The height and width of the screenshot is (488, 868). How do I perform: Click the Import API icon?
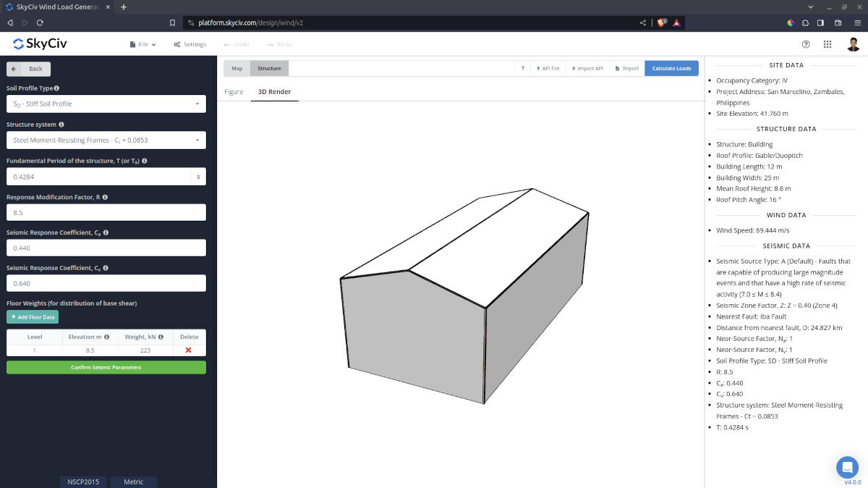[587, 68]
